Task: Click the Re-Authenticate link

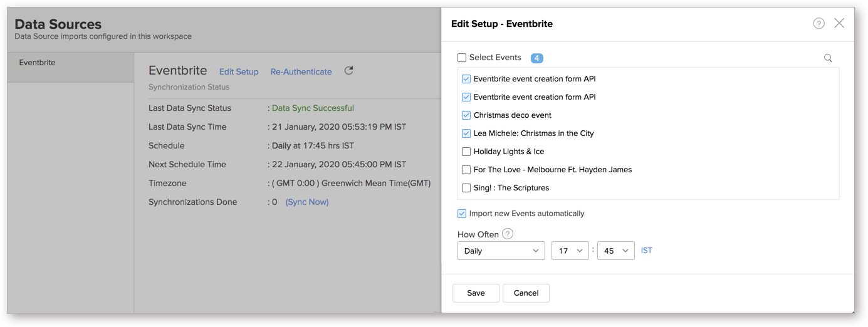Action: [301, 71]
